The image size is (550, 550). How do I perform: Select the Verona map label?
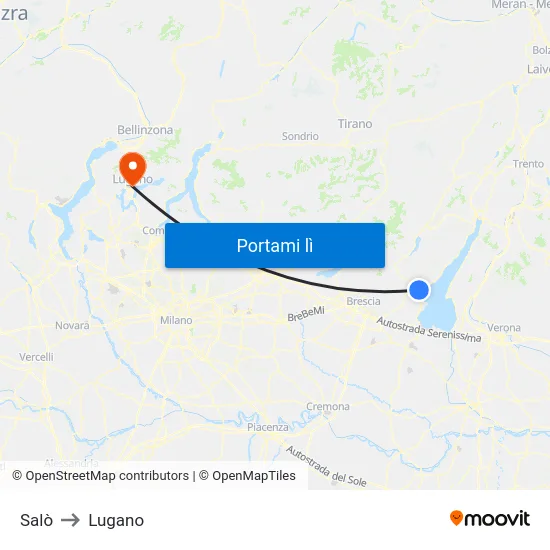(504, 328)
